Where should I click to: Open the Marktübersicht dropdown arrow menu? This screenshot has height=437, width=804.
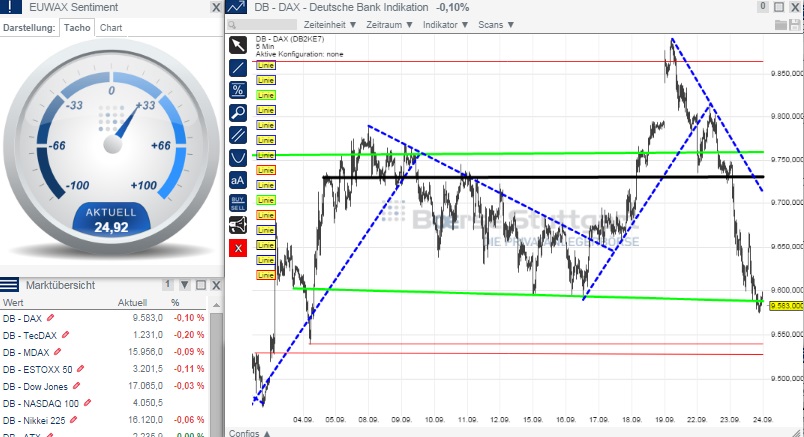185,285
